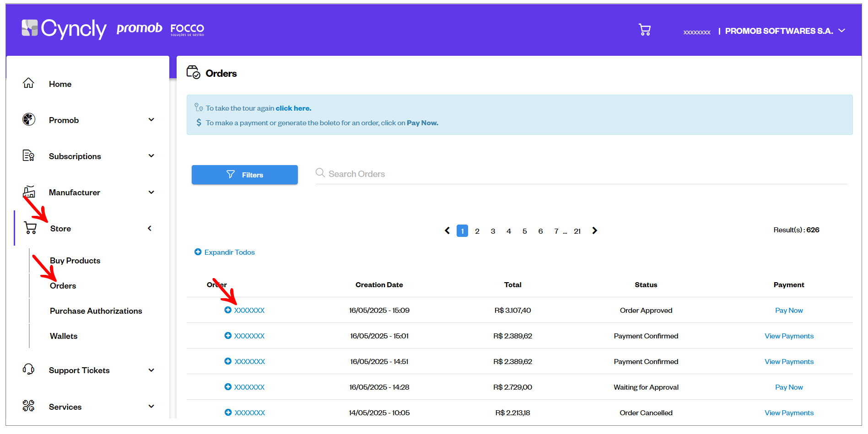
Task: Click the Support Tickets headset icon
Action: point(28,370)
